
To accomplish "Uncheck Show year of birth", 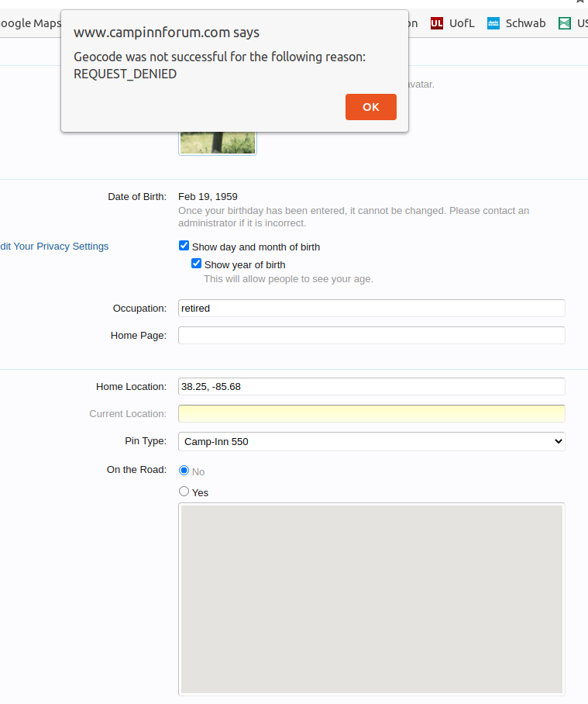I will pos(196,264).
